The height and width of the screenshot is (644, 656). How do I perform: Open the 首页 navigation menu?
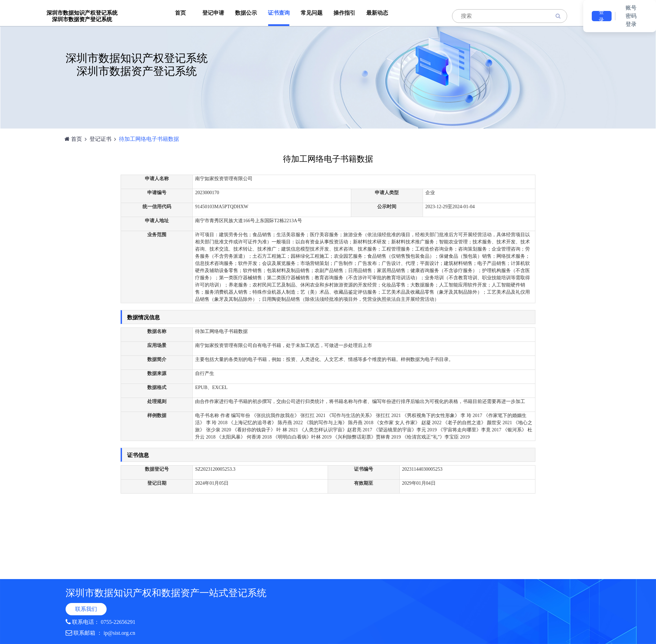coord(180,13)
